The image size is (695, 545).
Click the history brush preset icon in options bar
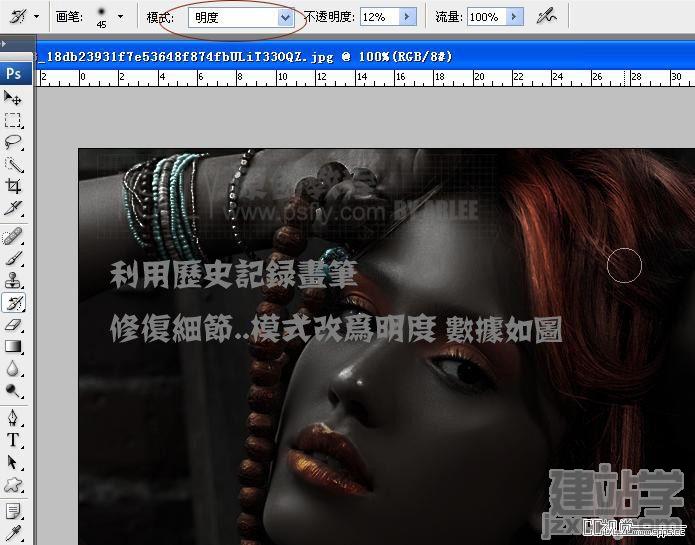click(18, 17)
